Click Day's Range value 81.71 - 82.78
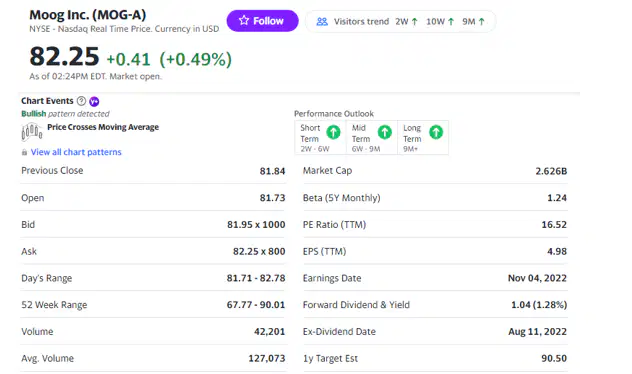The height and width of the screenshot is (374, 632). click(256, 278)
